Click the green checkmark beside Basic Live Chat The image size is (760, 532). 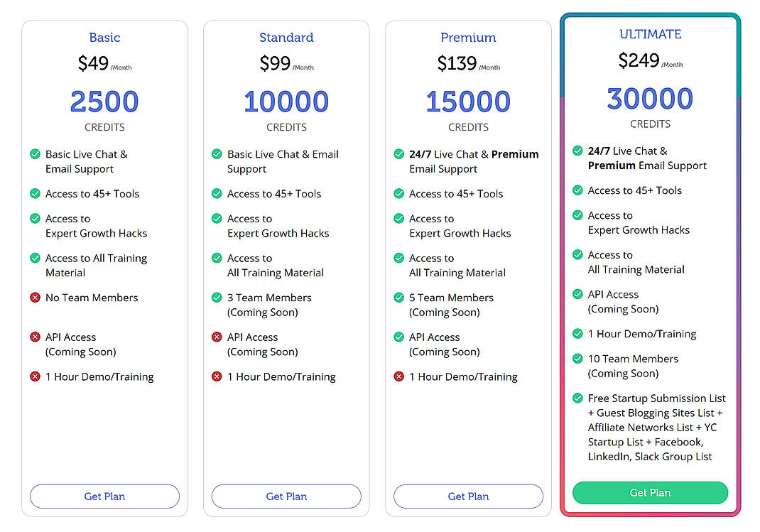(x=35, y=154)
